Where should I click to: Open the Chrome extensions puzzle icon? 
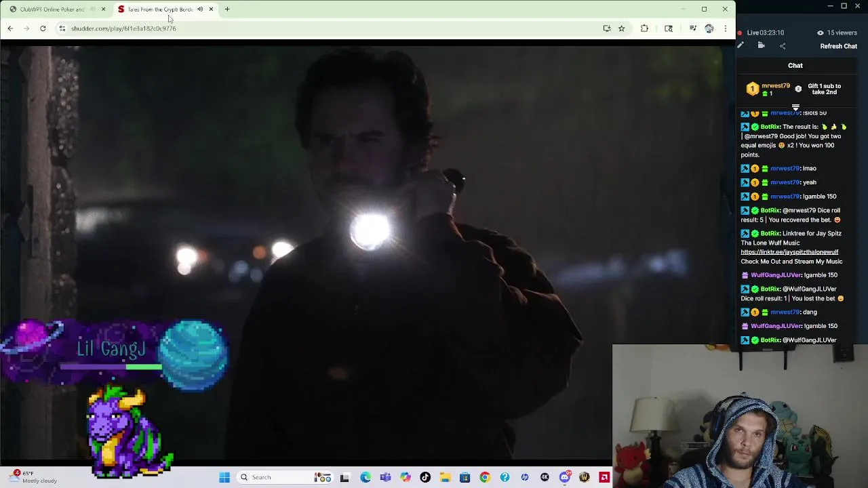click(644, 28)
